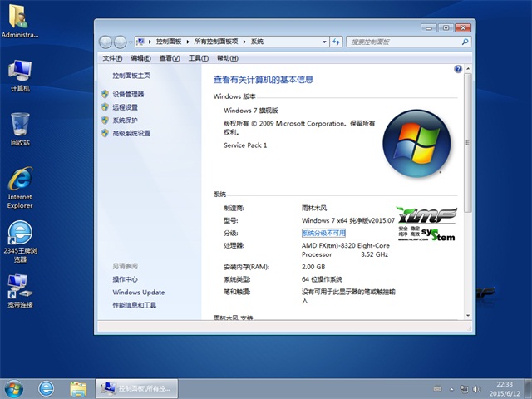Select the 控制面板 taskbar window button
The image size is (532, 399).
[136, 388]
